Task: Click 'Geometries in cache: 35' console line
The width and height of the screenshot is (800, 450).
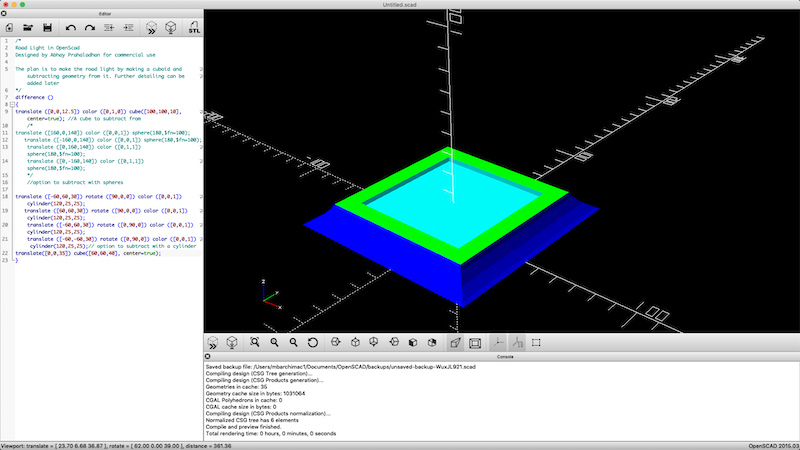Action: pyautogui.click(x=236, y=387)
